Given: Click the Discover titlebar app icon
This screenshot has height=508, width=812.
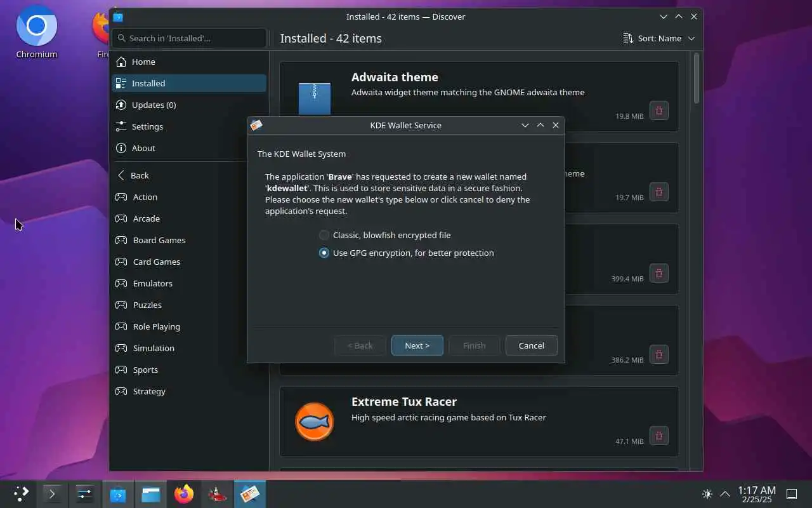Looking at the screenshot, I should click(x=118, y=17).
